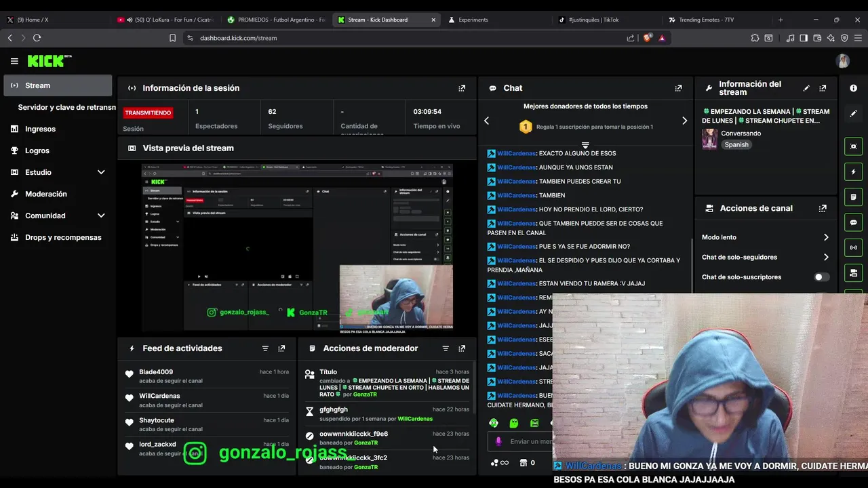This screenshot has width=868, height=488.
Task: Toggle the activity feed lightning icon in the right rail
Action: (x=854, y=172)
